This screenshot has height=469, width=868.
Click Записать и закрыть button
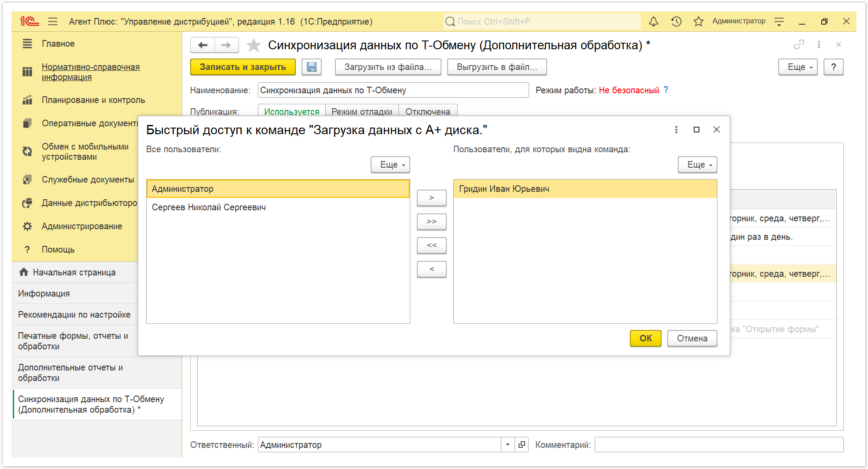(243, 67)
